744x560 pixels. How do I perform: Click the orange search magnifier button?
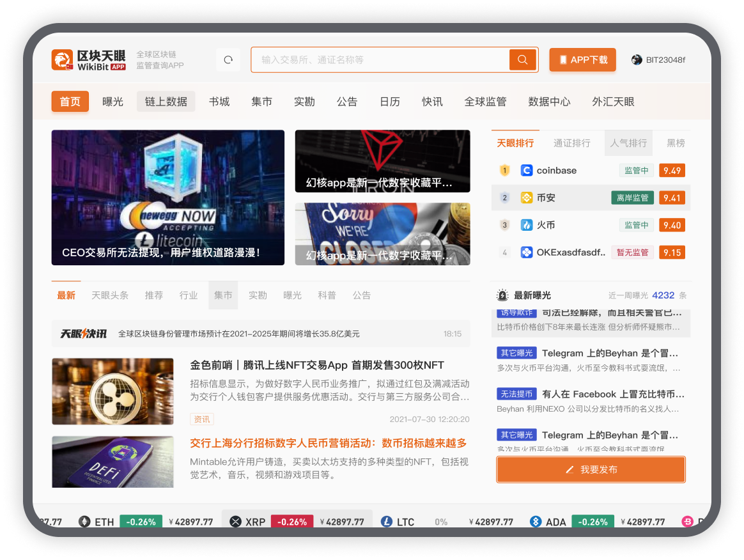pos(522,60)
